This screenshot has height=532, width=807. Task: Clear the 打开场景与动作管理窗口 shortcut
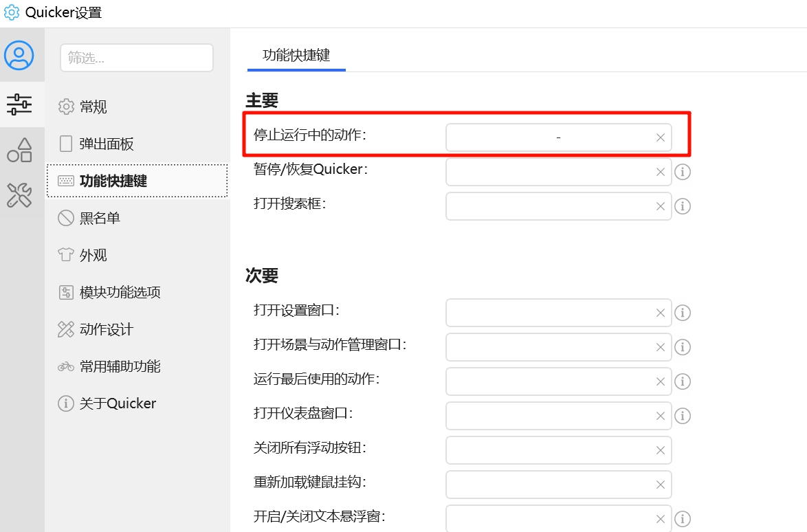(661, 347)
